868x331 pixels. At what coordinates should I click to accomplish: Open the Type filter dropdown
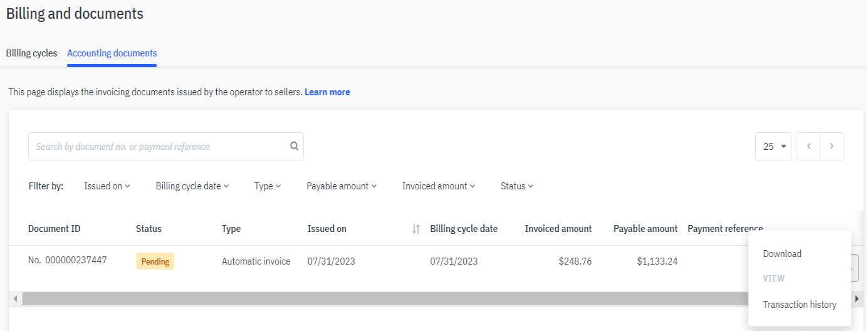[x=268, y=186]
